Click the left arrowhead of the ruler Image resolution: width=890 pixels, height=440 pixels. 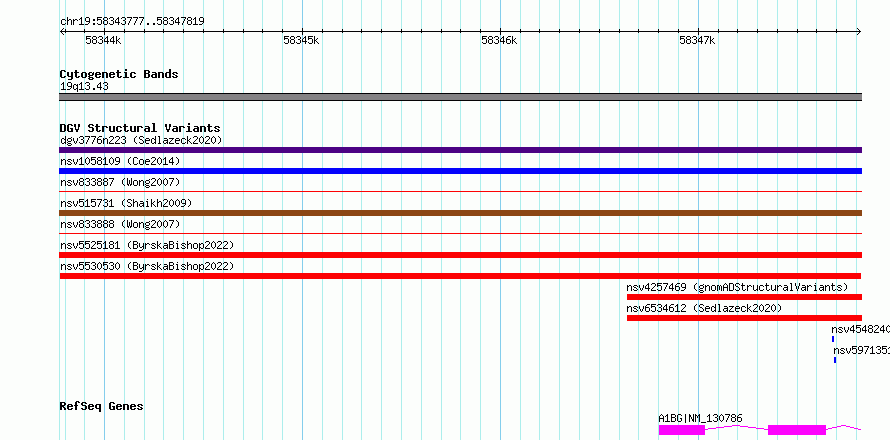62,32
